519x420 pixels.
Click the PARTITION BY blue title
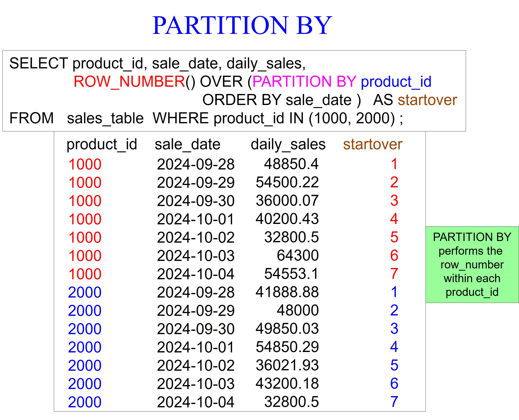pos(242,25)
